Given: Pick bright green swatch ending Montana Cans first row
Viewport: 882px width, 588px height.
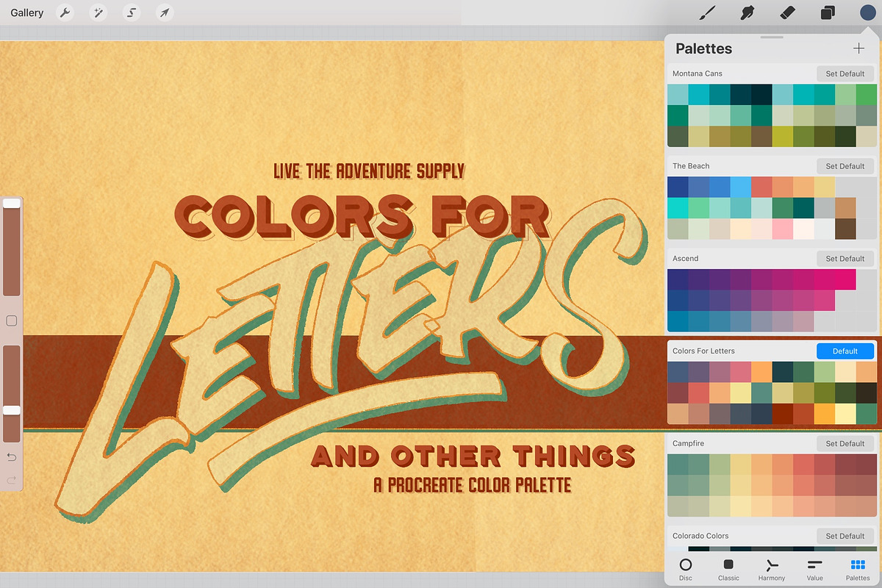Looking at the screenshot, I should coord(867,94).
